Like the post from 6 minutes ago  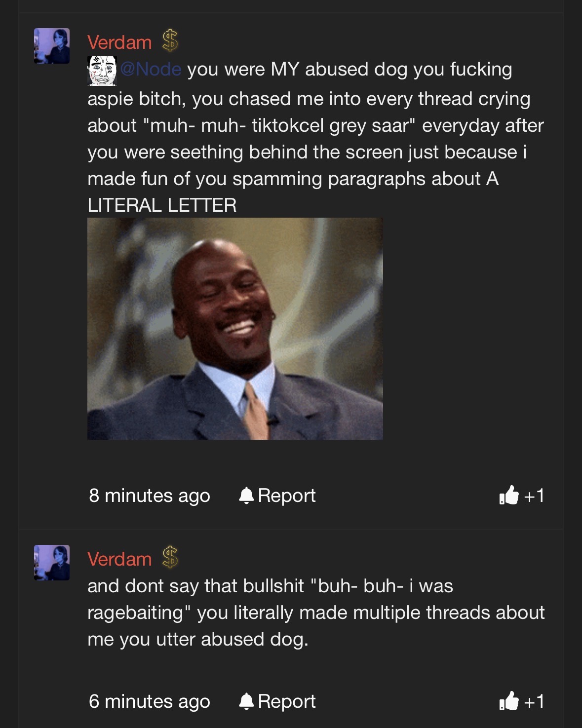[509, 701]
